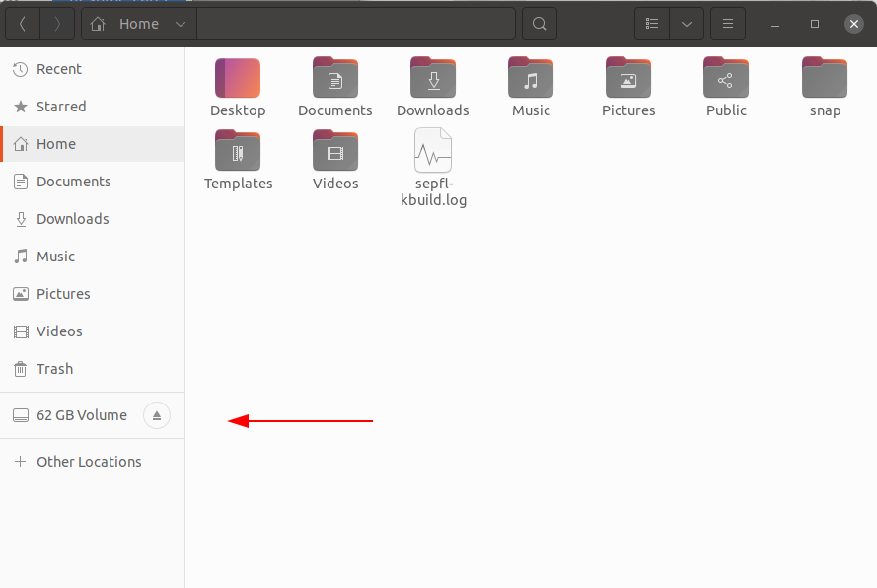Open the Downloads folder icon
Image resolution: width=877 pixels, height=588 pixels.
tap(433, 78)
